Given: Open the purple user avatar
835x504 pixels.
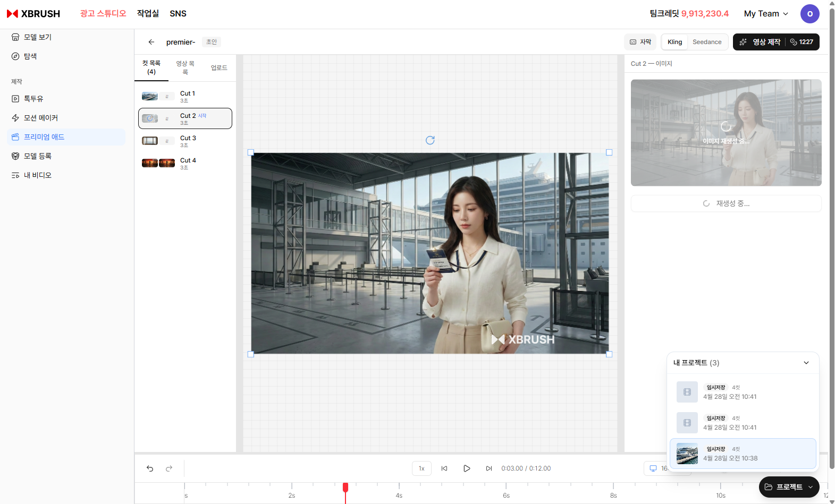Looking at the screenshot, I should click(x=809, y=14).
